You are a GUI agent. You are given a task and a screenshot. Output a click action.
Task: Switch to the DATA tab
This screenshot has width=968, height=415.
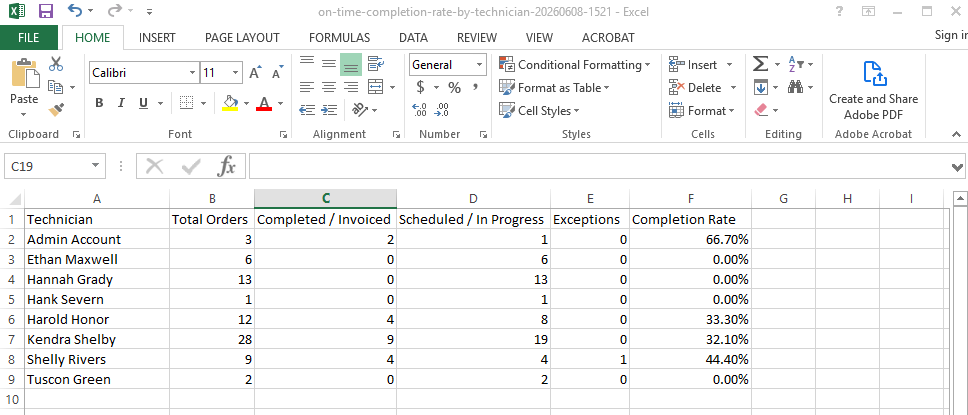(413, 38)
